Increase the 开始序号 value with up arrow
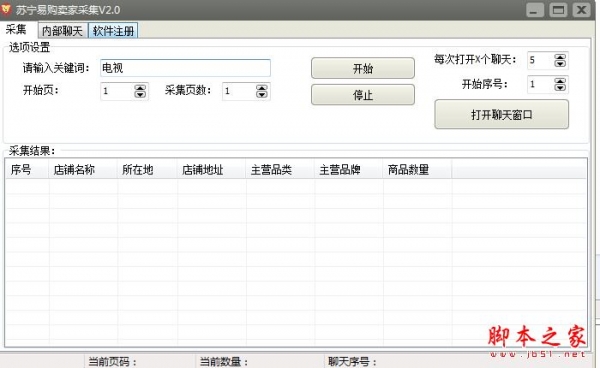600x368 pixels. [x=560, y=81]
